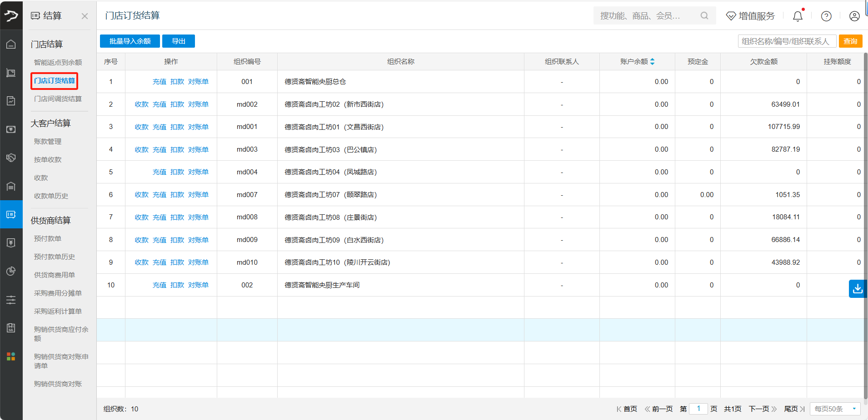Viewport: 868px width, 420px height.
Task: Click the 欠款金额 column header
Action: click(763, 62)
